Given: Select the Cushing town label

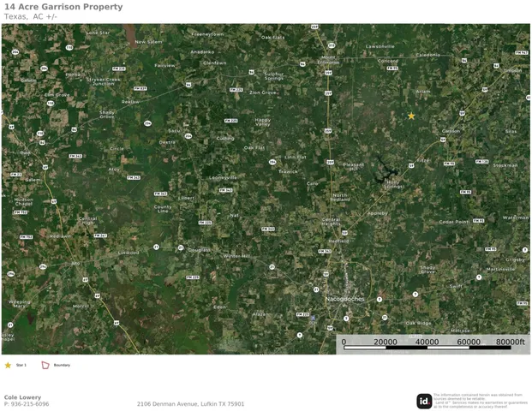Looking at the screenshot, I should coord(225,139).
